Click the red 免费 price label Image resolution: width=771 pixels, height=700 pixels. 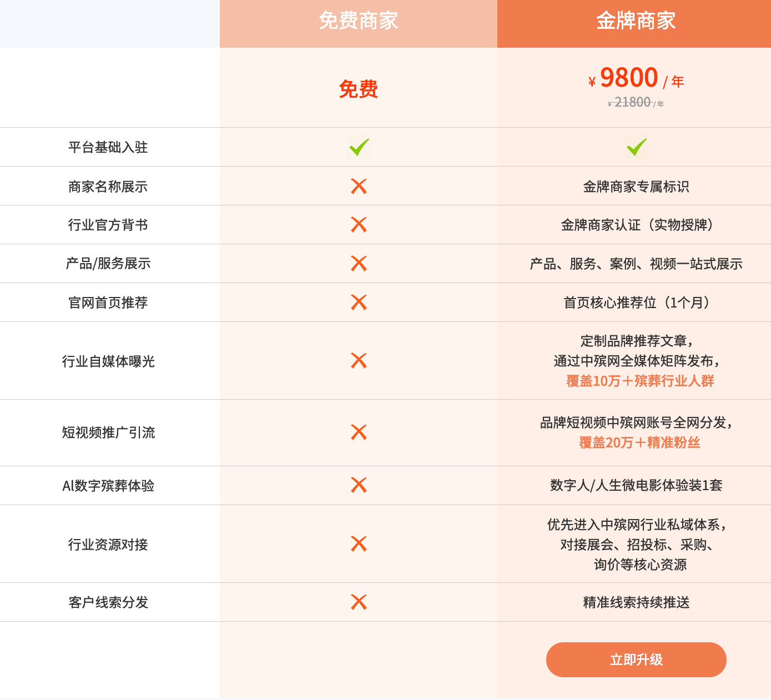pos(359,89)
